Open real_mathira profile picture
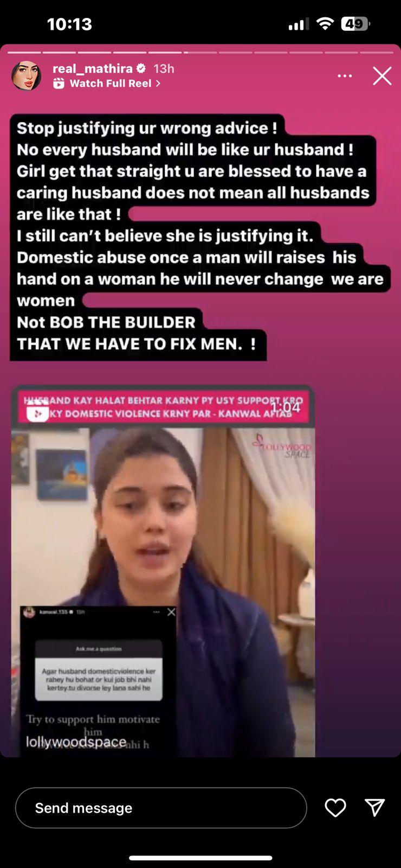401x868 pixels. click(27, 75)
